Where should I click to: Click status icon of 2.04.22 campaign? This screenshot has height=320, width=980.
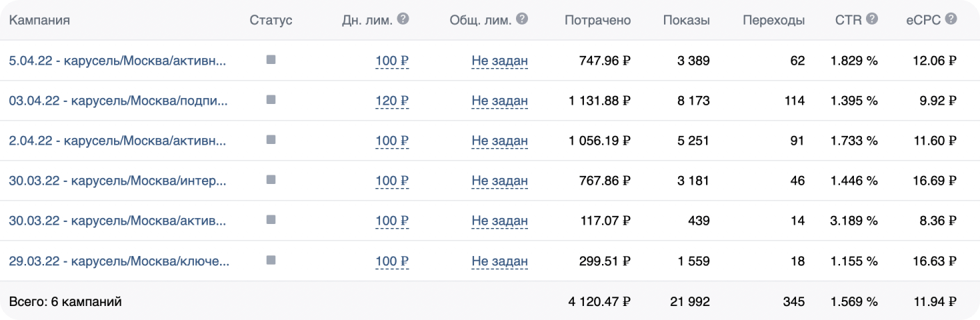coord(271,140)
